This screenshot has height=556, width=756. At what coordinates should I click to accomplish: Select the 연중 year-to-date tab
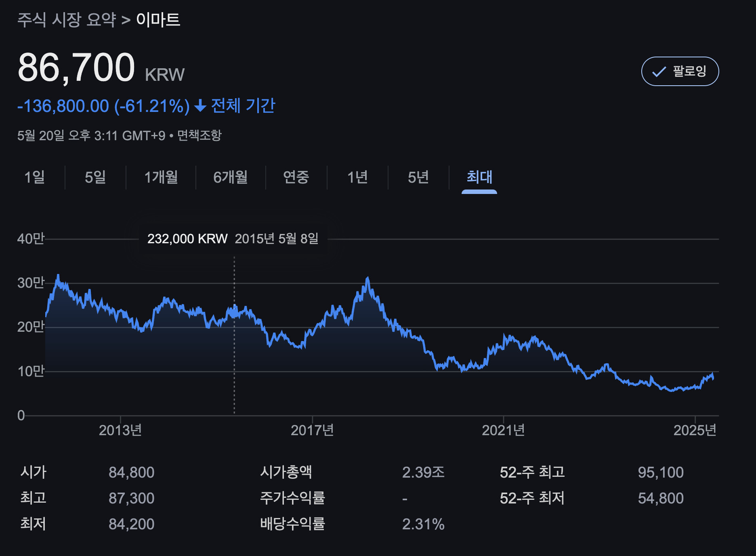[x=296, y=177]
